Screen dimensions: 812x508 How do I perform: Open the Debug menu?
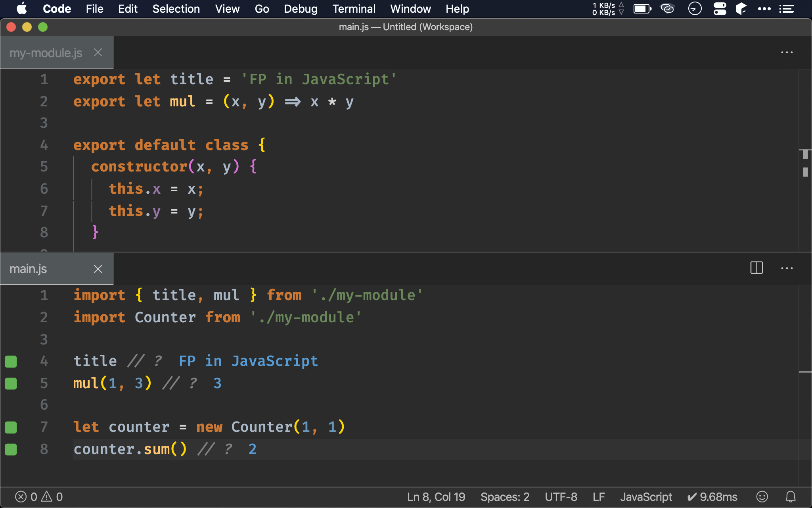(x=301, y=9)
